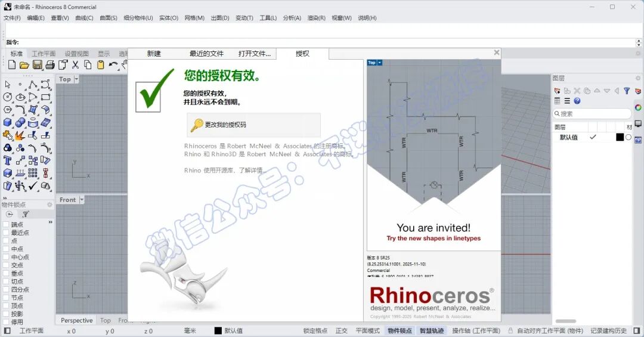
Task: Open the layers panel settings gear
Action: (638, 78)
